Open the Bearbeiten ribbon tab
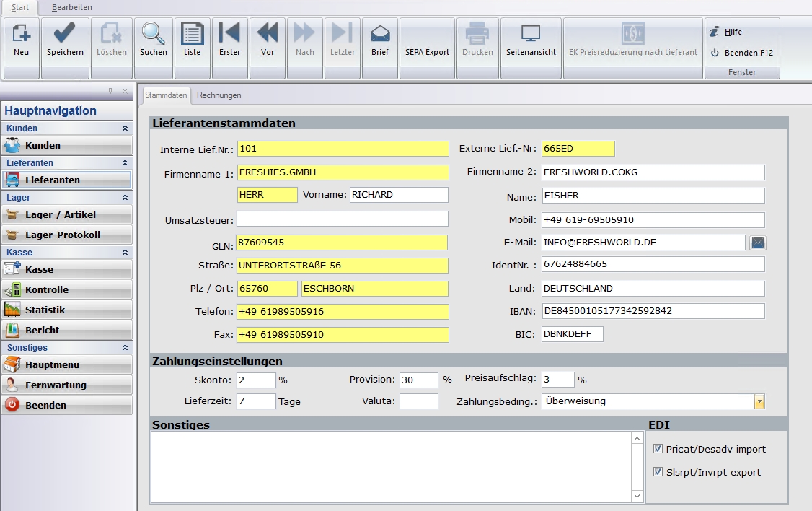This screenshot has width=812, height=511. (x=72, y=7)
